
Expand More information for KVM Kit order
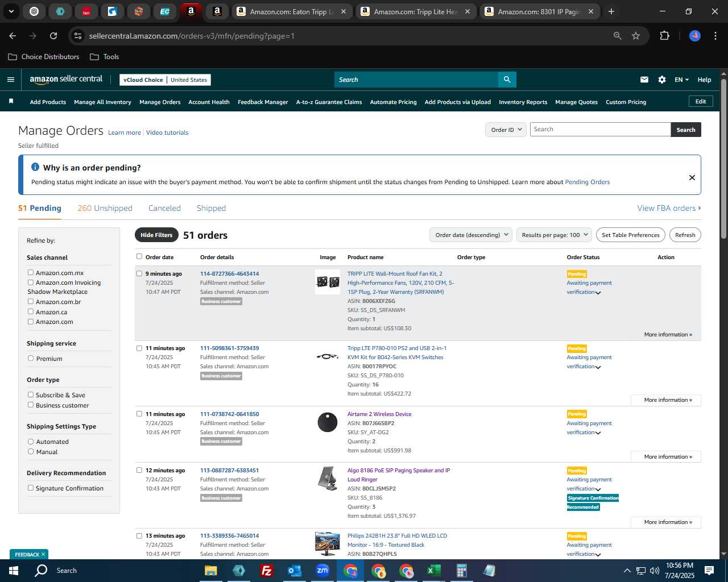pyautogui.click(x=666, y=400)
